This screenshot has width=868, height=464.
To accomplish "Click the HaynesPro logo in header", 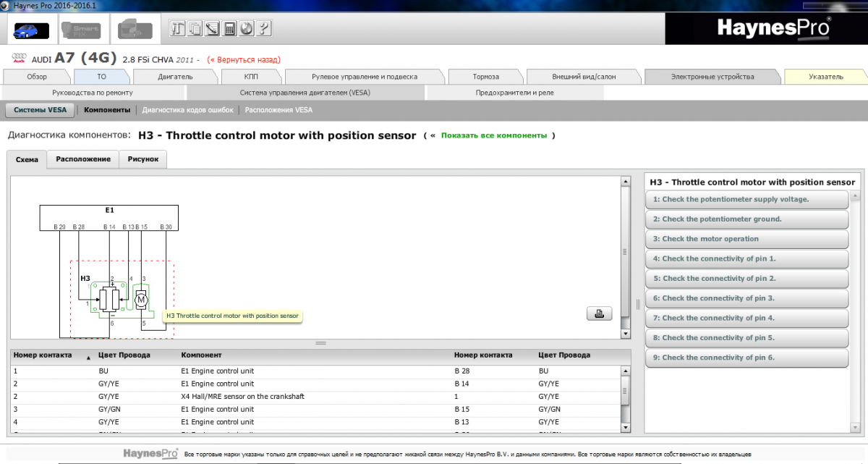I will pos(774,28).
